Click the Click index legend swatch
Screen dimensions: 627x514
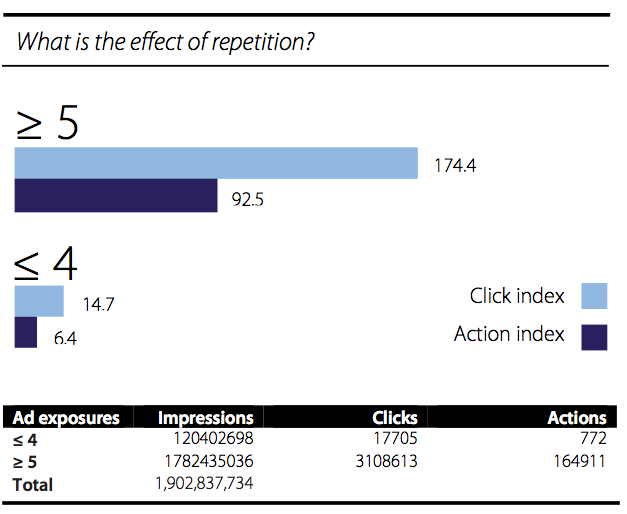click(x=594, y=296)
